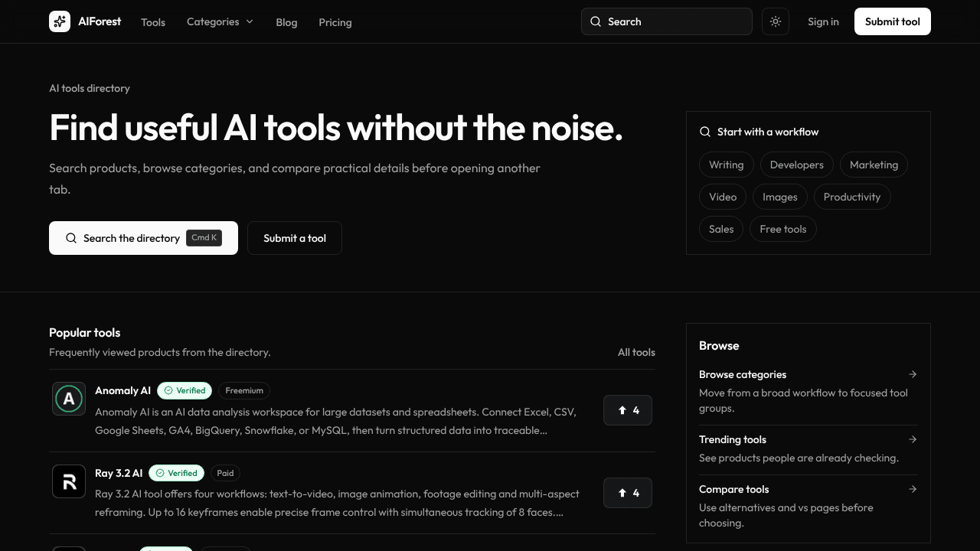Click the AIForest brand name
Viewport: 980px width, 551px height.
(x=100, y=21)
